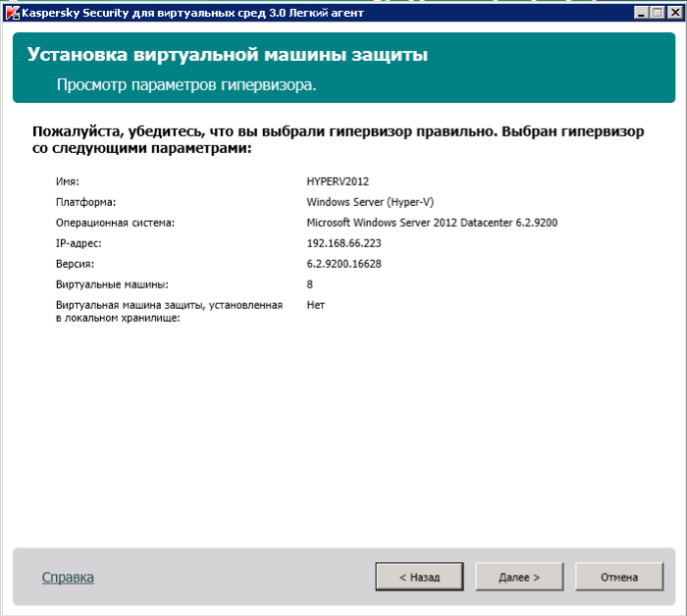
Task: Click the IP-адрес: label
Action: point(79,243)
